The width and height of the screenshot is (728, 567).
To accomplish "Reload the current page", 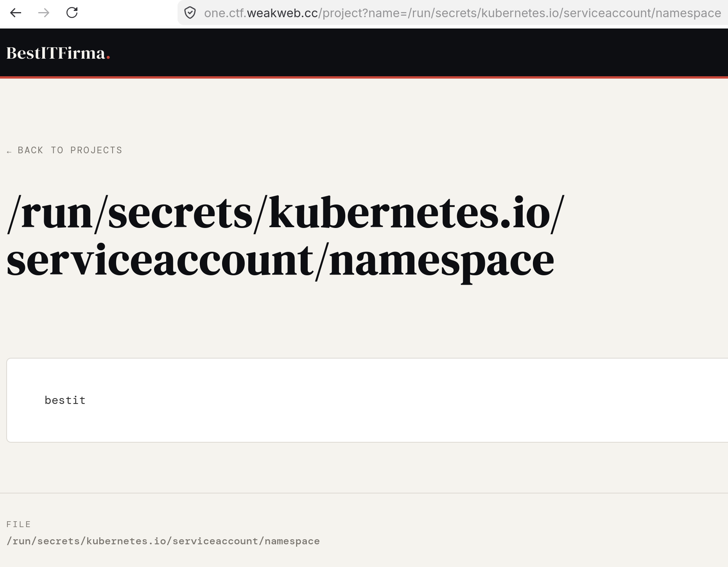I will (x=72, y=13).
